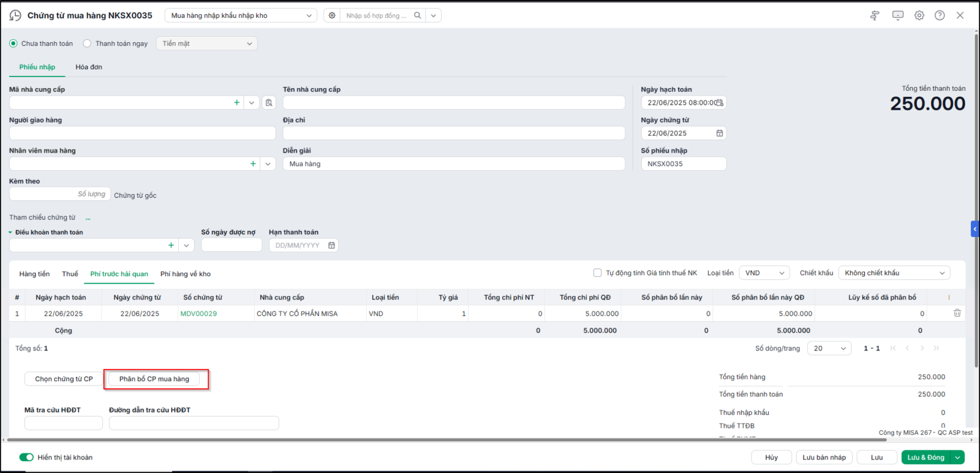Search contract number magnifier icon

click(418, 15)
